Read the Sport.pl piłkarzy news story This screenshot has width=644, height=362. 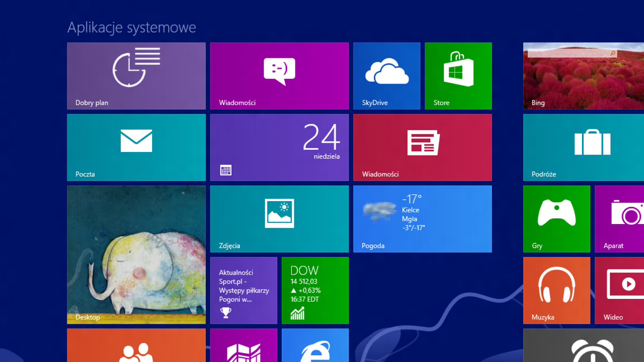(x=244, y=290)
